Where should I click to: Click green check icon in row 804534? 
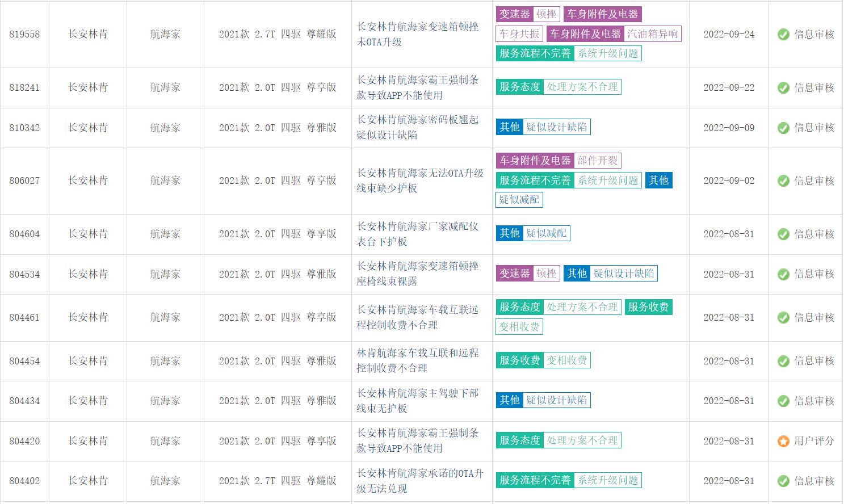(783, 274)
